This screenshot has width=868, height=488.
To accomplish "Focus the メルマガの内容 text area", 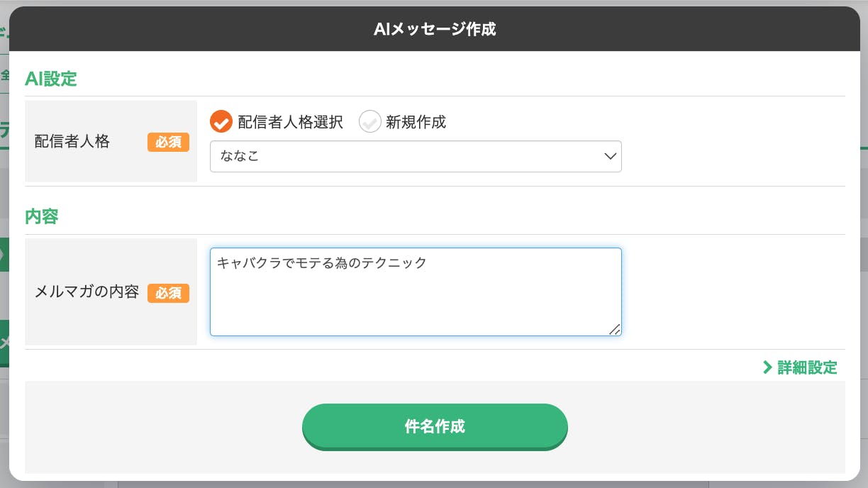I will (415, 298).
